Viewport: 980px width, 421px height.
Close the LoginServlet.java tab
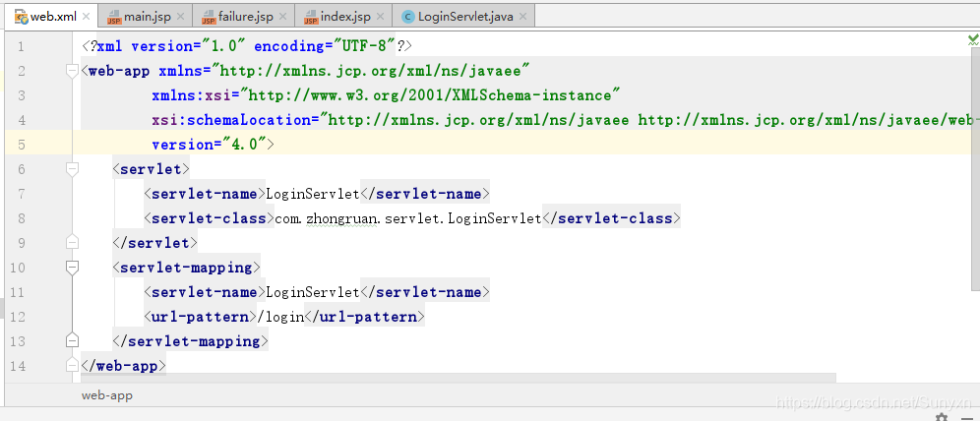tap(523, 17)
